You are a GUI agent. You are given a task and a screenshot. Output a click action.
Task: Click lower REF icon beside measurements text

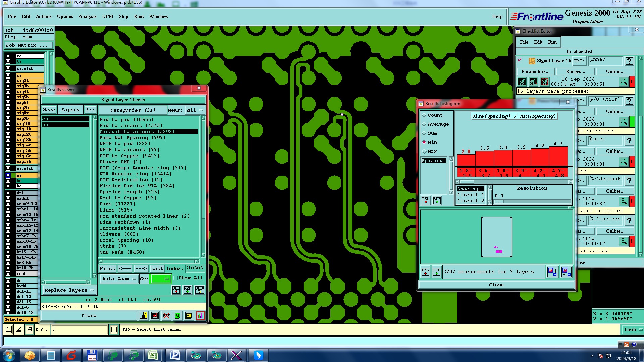click(x=437, y=272)
